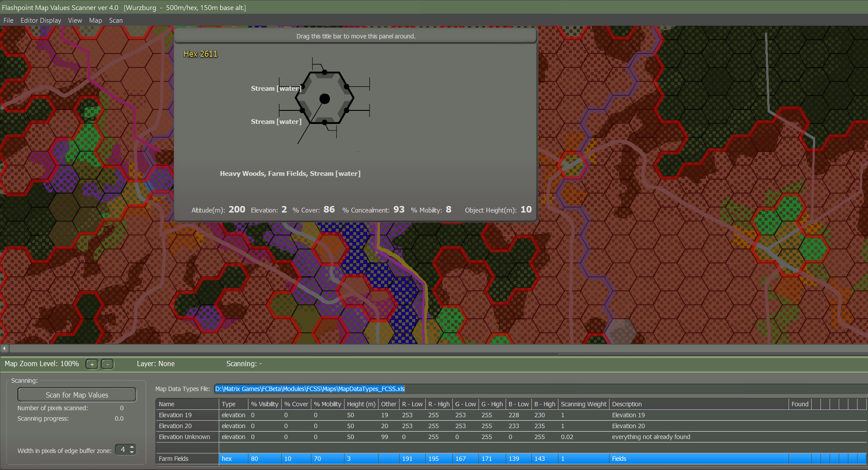Click the 'Fields' description cell
Image resolution: width=868 pixels, height=470 pixels.
(x=699, y=459)
